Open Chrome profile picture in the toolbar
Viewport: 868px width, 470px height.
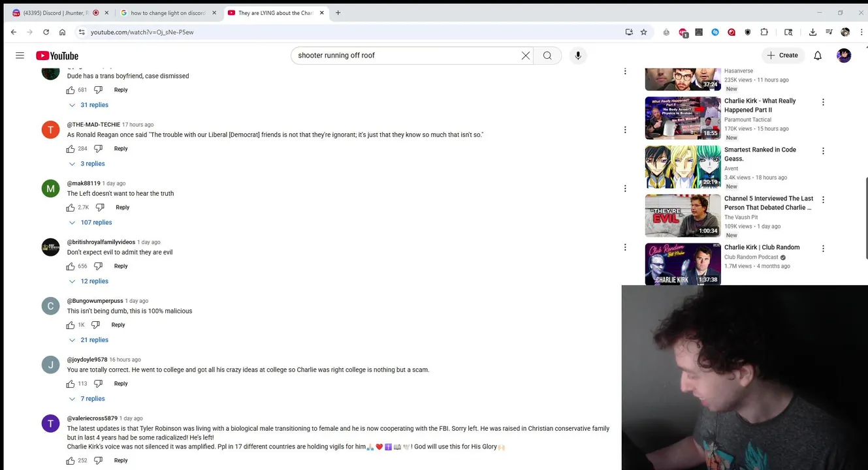coord(845,32)
